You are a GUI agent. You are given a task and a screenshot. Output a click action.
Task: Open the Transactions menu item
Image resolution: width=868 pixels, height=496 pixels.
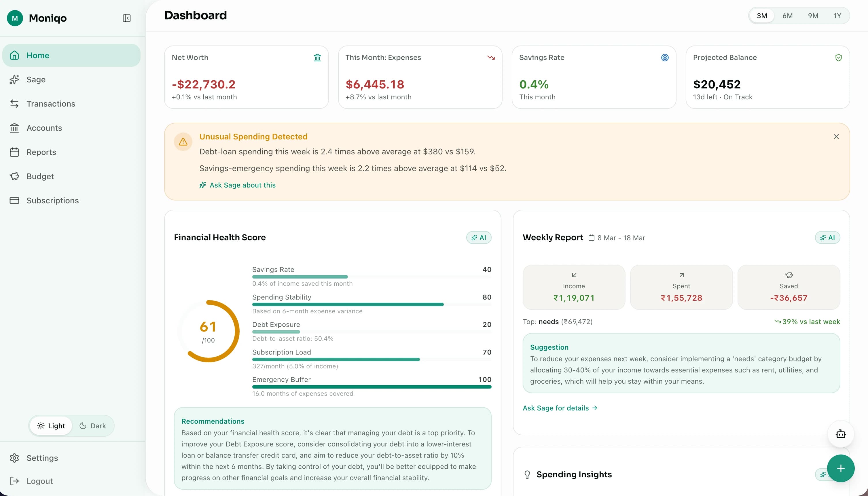click(x=51, y=104)
